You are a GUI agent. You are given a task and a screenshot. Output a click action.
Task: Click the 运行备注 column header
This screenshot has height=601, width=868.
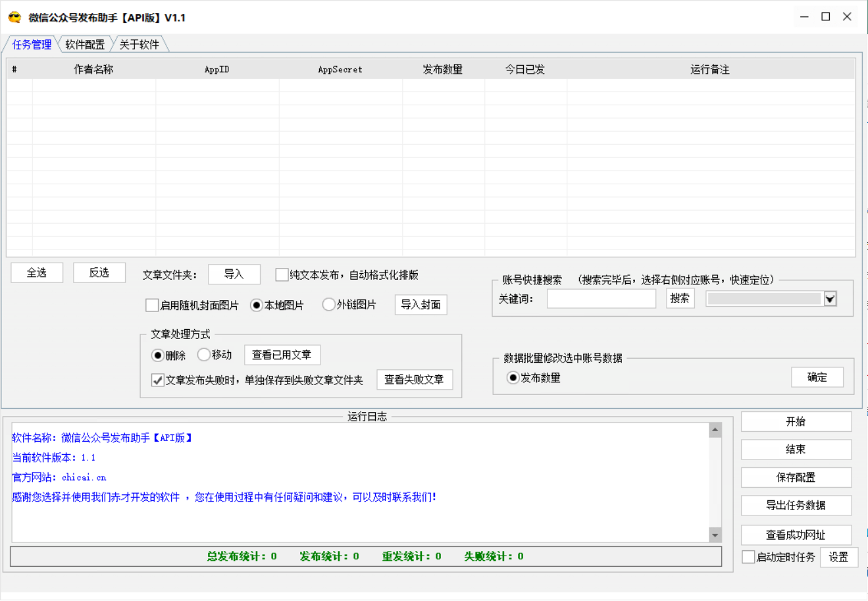pyautogui.click(x=710, y=69)
